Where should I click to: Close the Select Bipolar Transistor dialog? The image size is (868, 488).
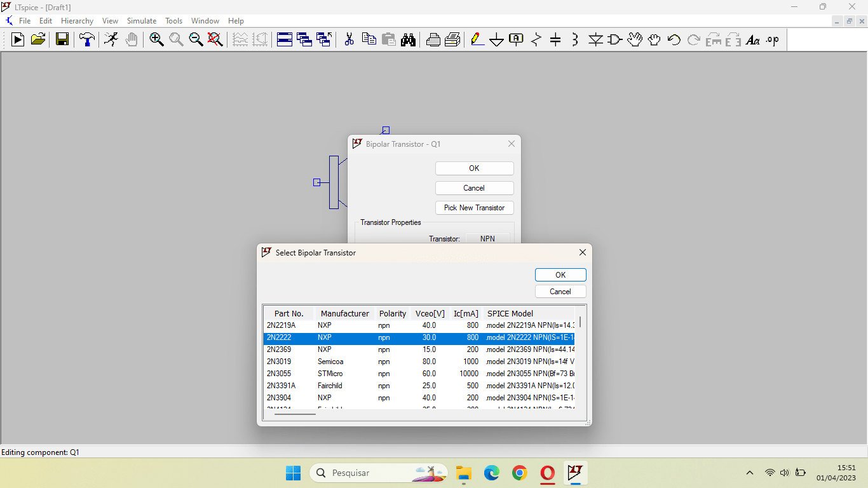(583, 252)
